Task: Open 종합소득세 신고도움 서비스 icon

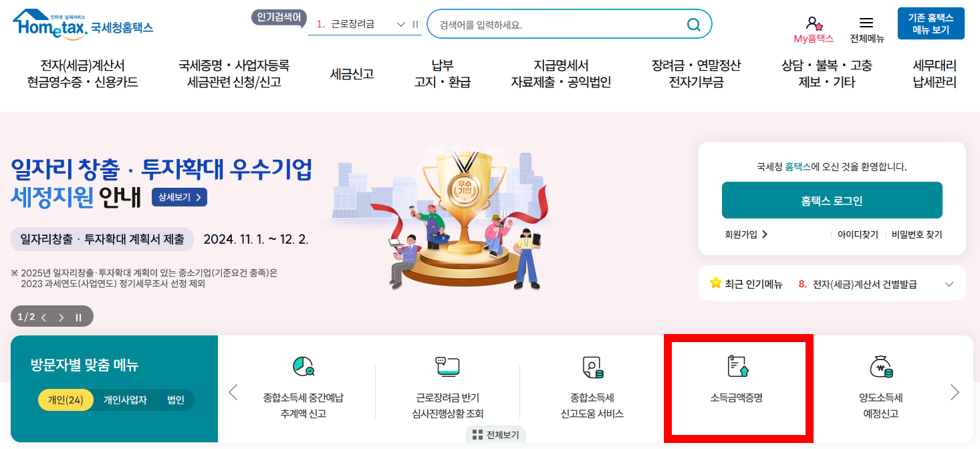Action: [592, 367]
